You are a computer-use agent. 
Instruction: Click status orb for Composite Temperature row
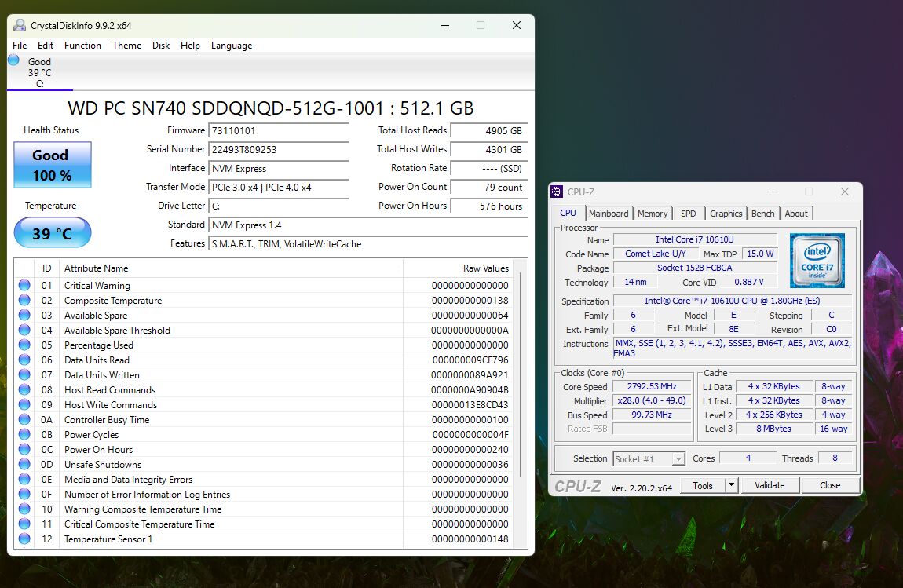[24, 300]
